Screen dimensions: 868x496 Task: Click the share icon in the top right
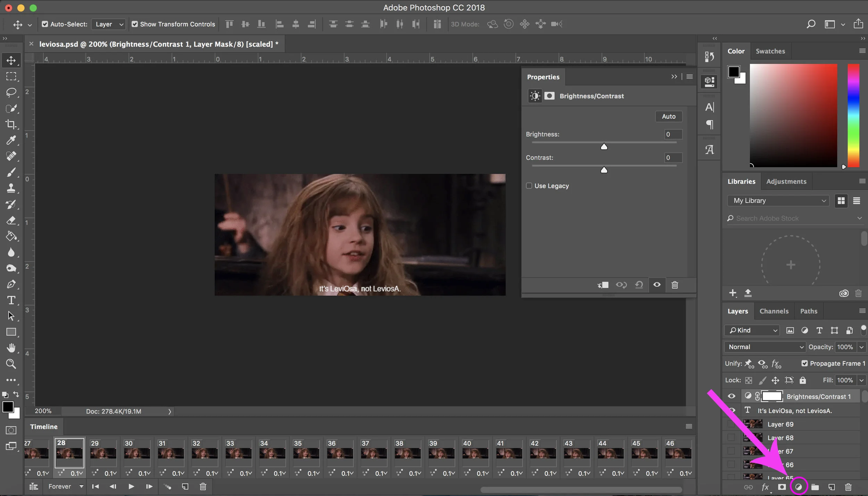tap(858, 24)
